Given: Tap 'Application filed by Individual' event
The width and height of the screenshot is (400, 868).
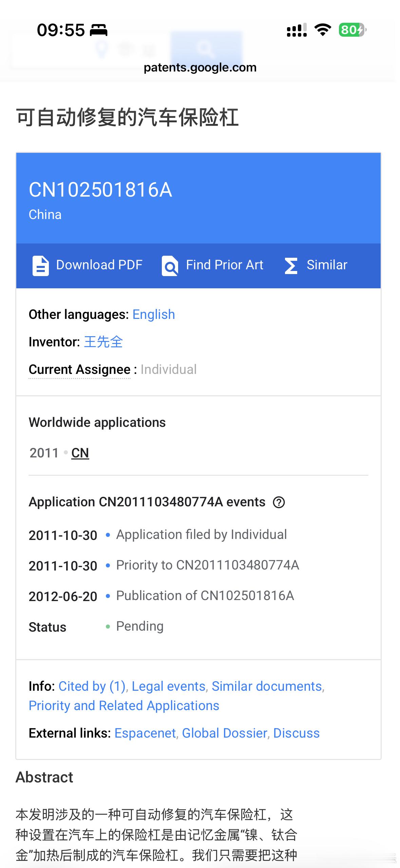Looking at the screenshot, I should click(x=202, y=535).
